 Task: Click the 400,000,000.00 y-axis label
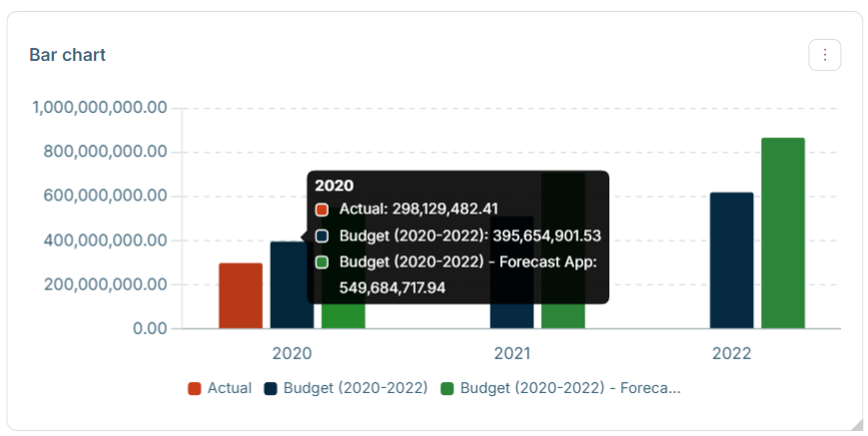click(x=105, y=240)
